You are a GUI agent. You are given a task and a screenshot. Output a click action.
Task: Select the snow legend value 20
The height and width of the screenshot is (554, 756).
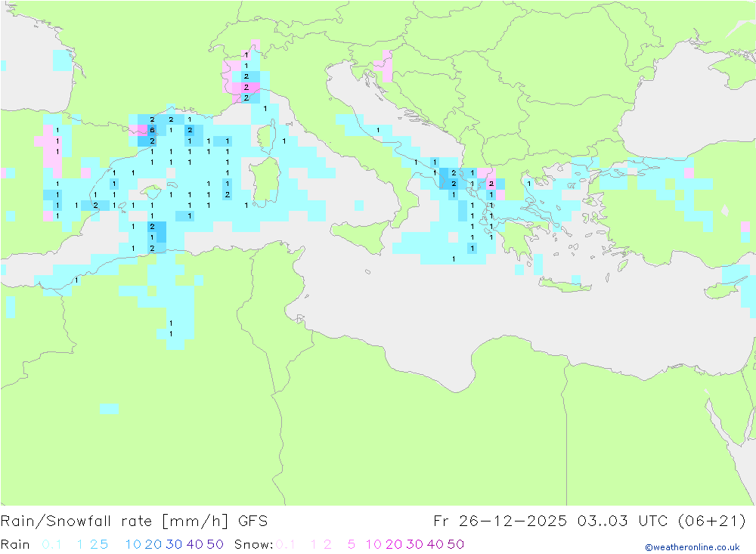tap(394, 544)
